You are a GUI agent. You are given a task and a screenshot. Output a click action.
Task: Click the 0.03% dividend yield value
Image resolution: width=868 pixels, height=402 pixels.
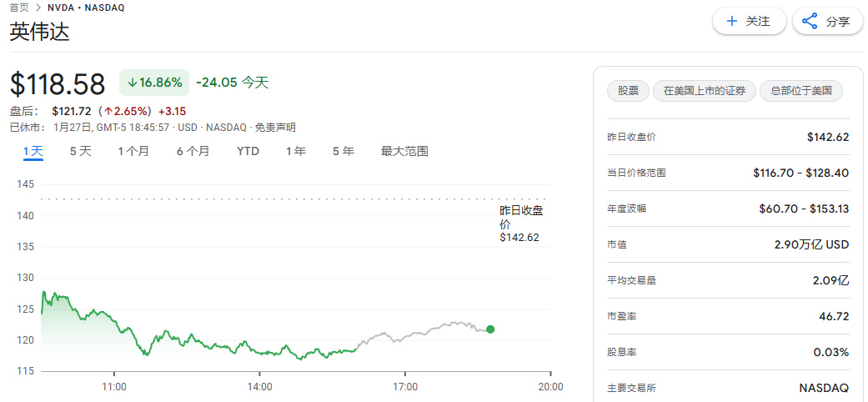click(x=831, y=352)
